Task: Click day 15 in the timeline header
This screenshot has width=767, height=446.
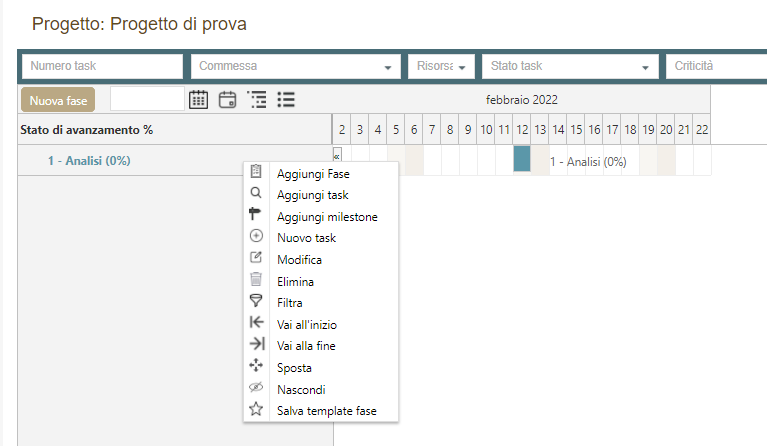Action: click(576, 130)
